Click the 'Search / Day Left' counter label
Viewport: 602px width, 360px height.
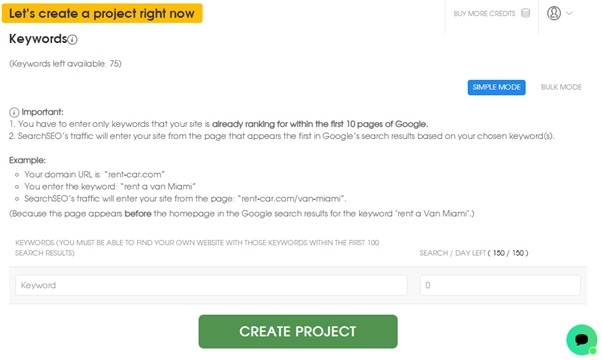[474, 253]
